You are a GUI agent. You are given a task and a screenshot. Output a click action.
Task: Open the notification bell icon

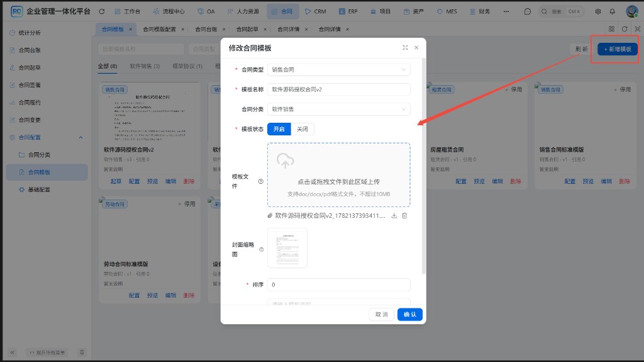pos(613,11)
